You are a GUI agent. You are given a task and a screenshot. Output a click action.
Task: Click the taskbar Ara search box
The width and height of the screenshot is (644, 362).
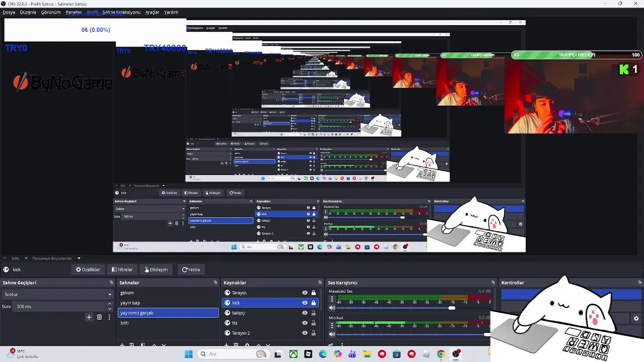click(x=233, y=354)
